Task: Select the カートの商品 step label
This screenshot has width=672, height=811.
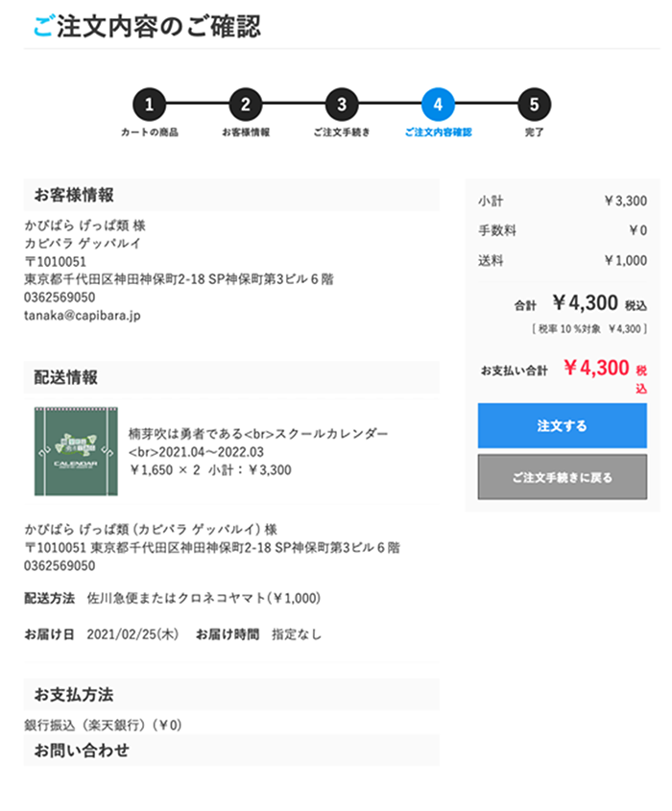Action: click(x=150, y=132)
